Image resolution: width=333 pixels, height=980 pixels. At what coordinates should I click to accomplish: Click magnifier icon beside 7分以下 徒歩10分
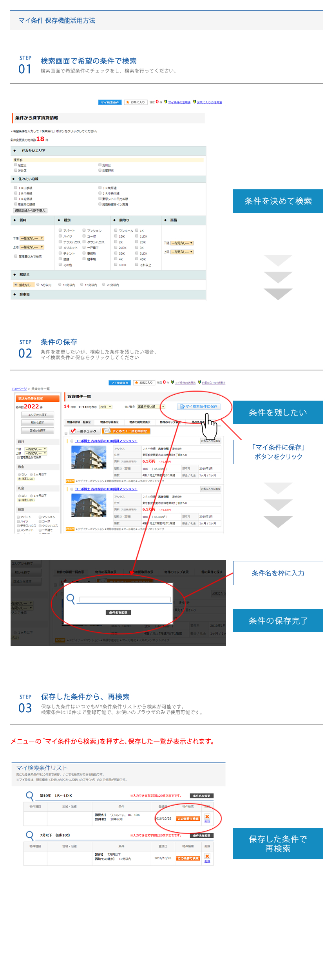click(29, 835)
